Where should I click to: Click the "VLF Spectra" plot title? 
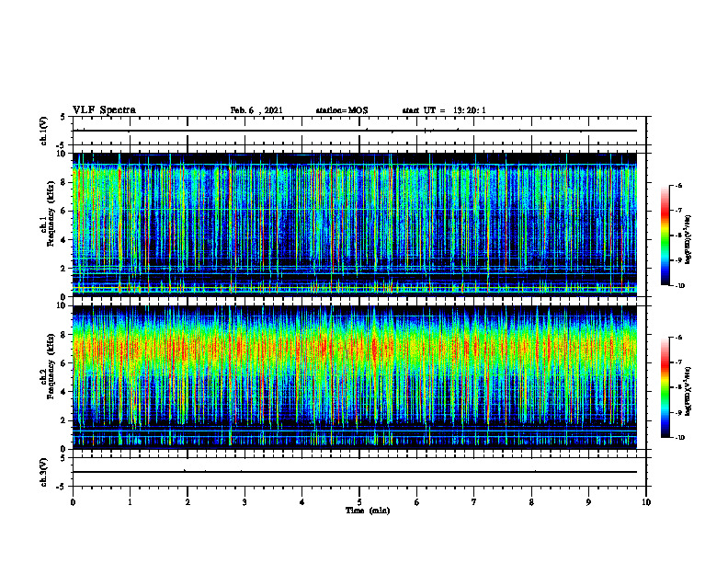[x=104, y=110]
